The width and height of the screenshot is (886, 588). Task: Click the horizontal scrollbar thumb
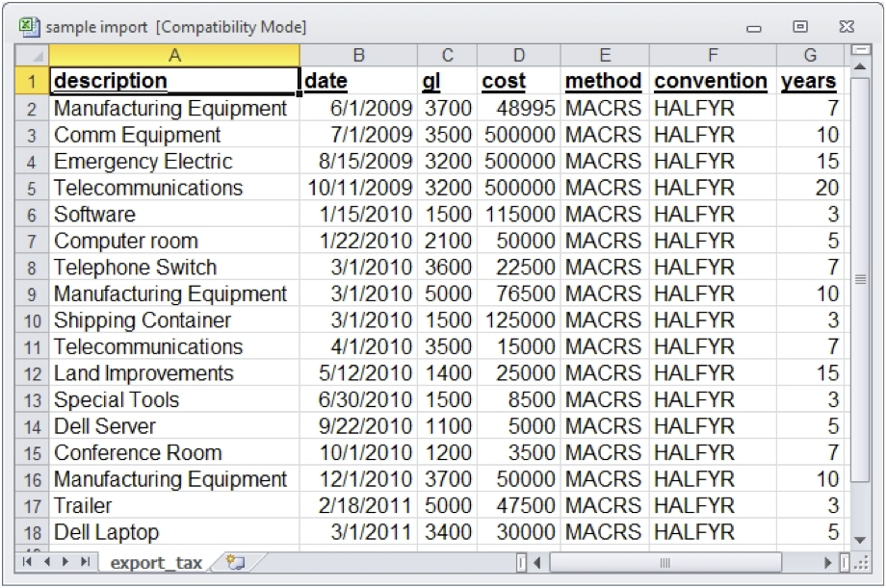coord(664,563)
